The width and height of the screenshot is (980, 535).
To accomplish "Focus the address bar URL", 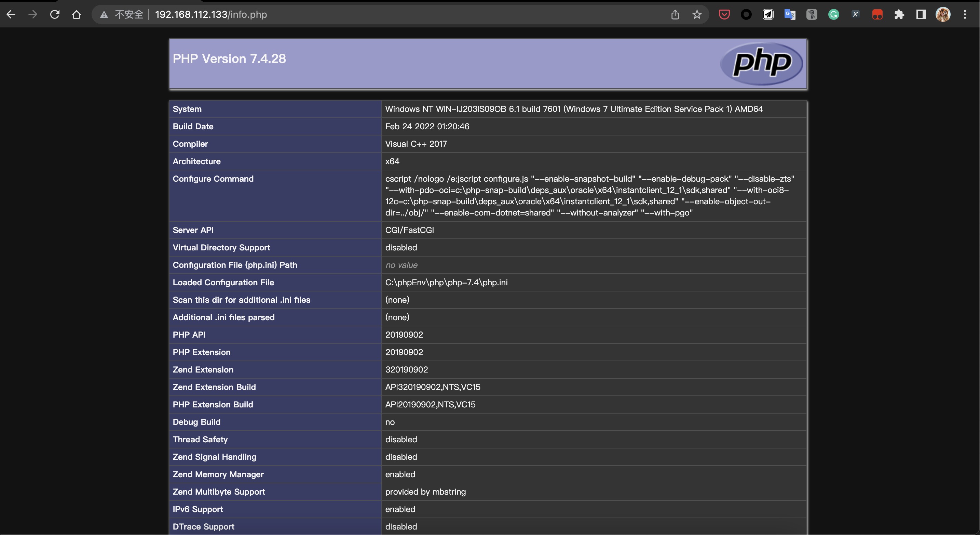I will [x=211, y=14].
